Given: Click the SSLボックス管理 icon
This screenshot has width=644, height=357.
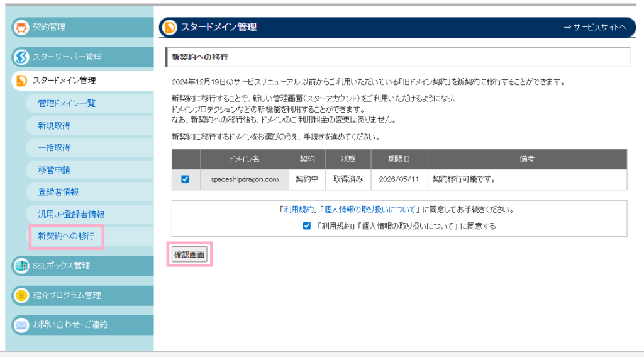Looking at the screenshot, I should [21, 266].
